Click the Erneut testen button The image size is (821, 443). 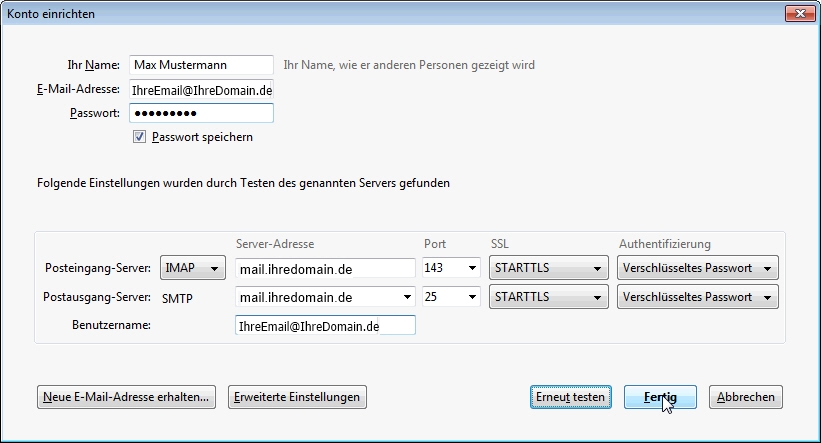[571, 397]
